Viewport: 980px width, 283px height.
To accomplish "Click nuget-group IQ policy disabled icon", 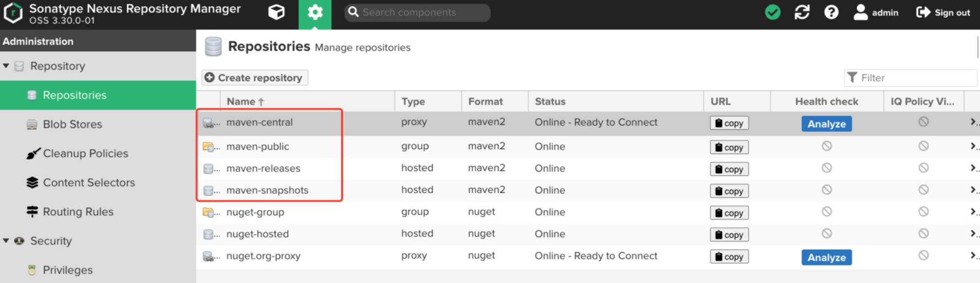I will [924, 211].
